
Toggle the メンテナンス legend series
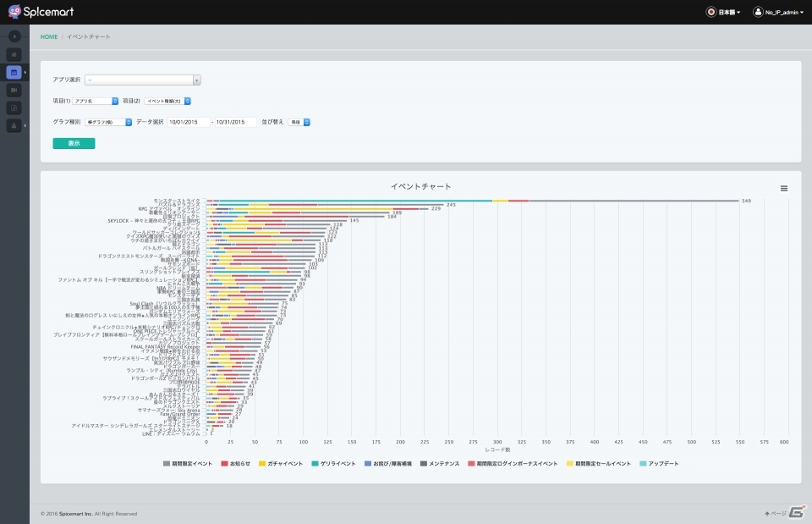(x=440, y=464)
